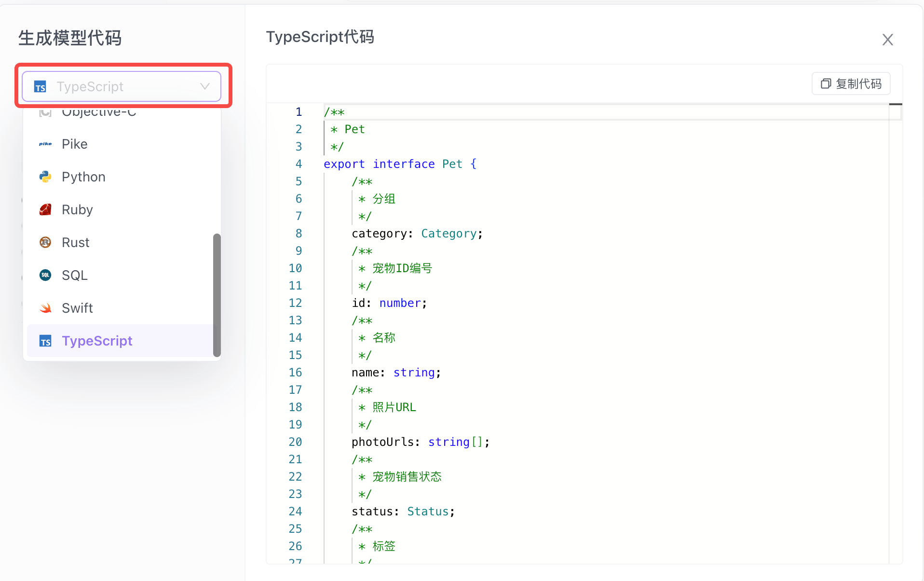Click line 4 export interface Pet code
Screen dimensions: 924x581
pyautogui.click(x=400, y=164)
